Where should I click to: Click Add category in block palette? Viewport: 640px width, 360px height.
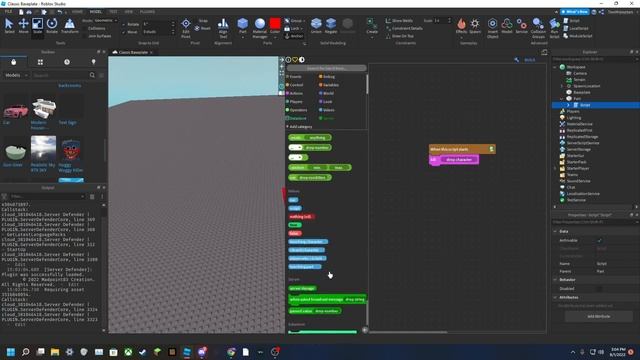pos(299,127)
